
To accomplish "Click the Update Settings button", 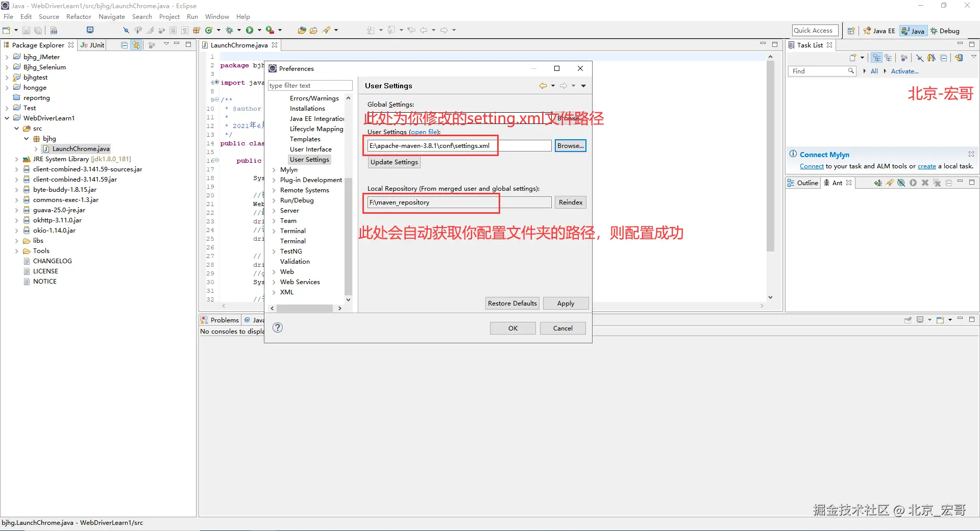I will [394, 162].
